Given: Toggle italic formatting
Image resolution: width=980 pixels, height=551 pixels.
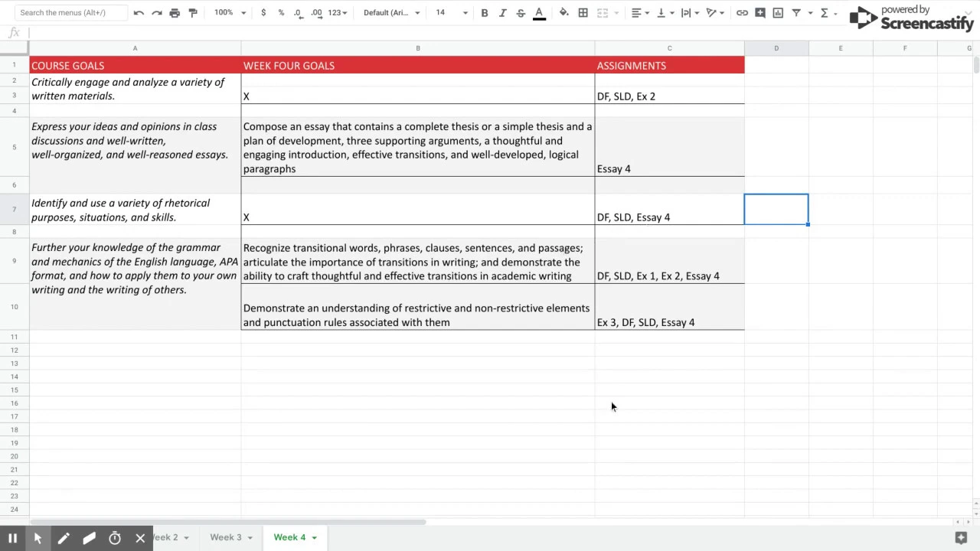Looking at the screenshot, I should point(502,13).
